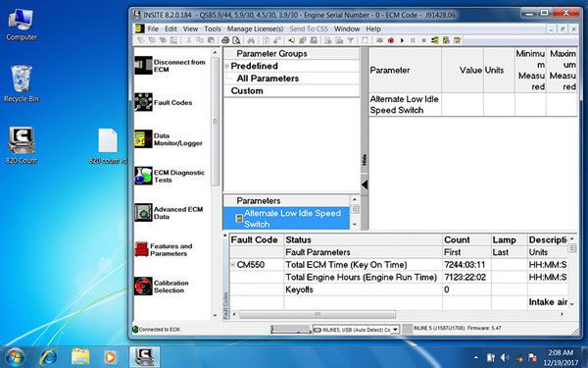Click the system tray clock
The image size is (588, 368).
click(x=561, y=357)
